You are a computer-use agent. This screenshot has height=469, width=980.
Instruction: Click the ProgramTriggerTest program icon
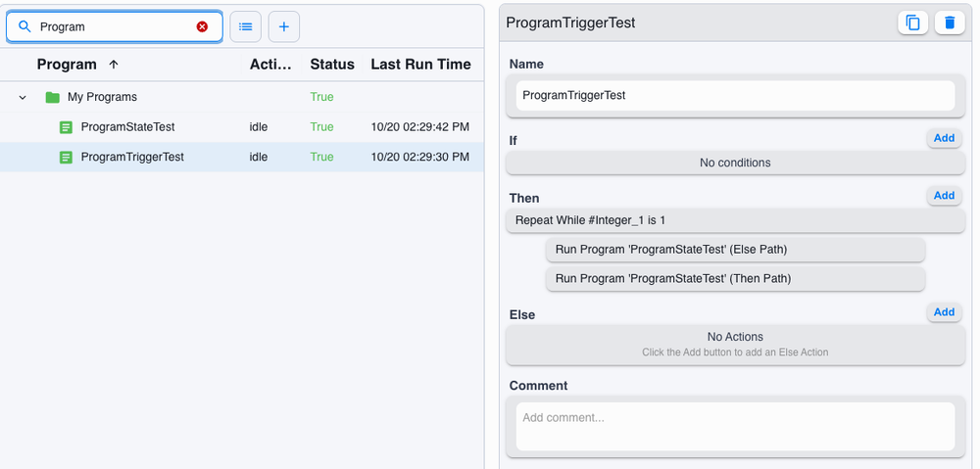click(x=66, y=158)
